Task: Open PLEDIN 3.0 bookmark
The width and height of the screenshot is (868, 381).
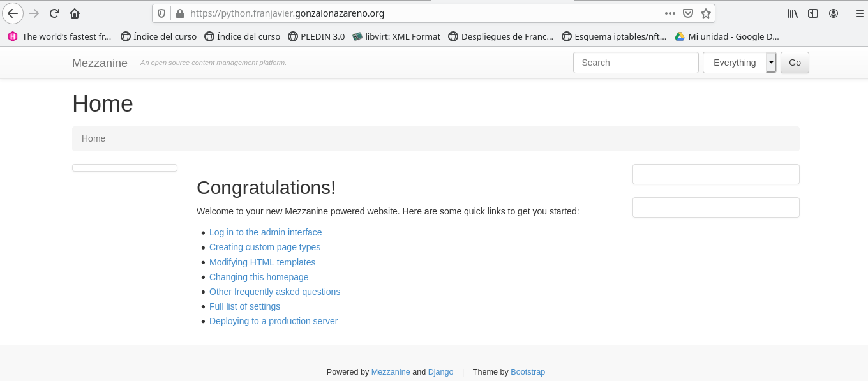Action: click(x=317, y=36)
